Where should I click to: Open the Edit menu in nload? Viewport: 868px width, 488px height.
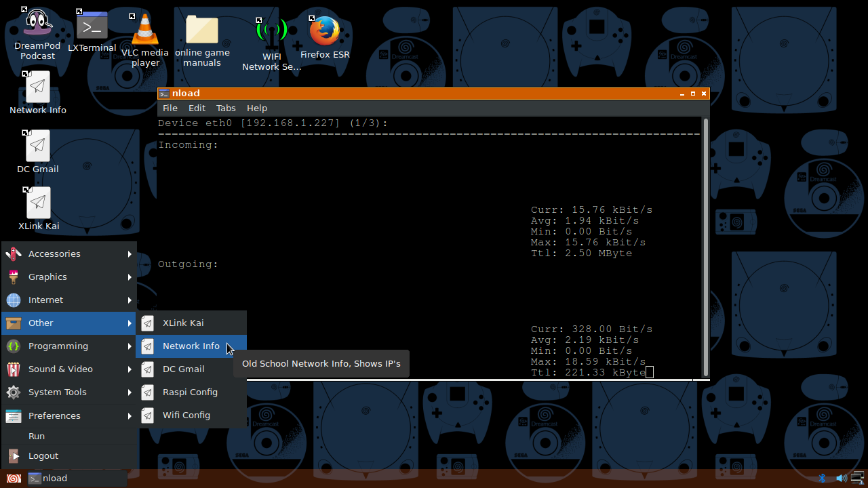[x=197, y=108]
